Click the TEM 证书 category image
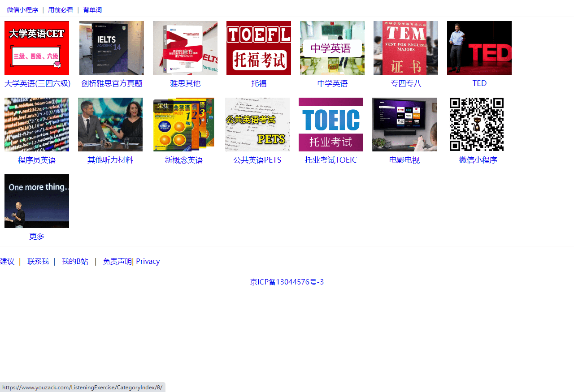Screen dimensions: 574x392 [406, 48]
